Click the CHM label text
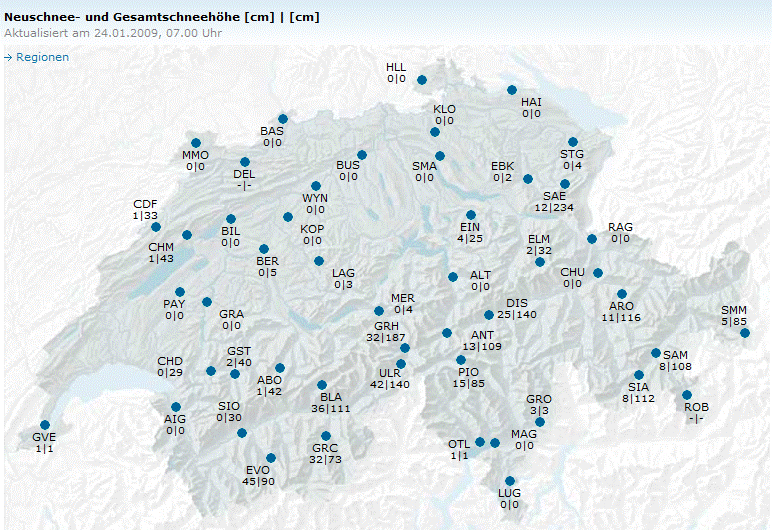The height and width of the screenshot is (530, 772). point(161,247)
